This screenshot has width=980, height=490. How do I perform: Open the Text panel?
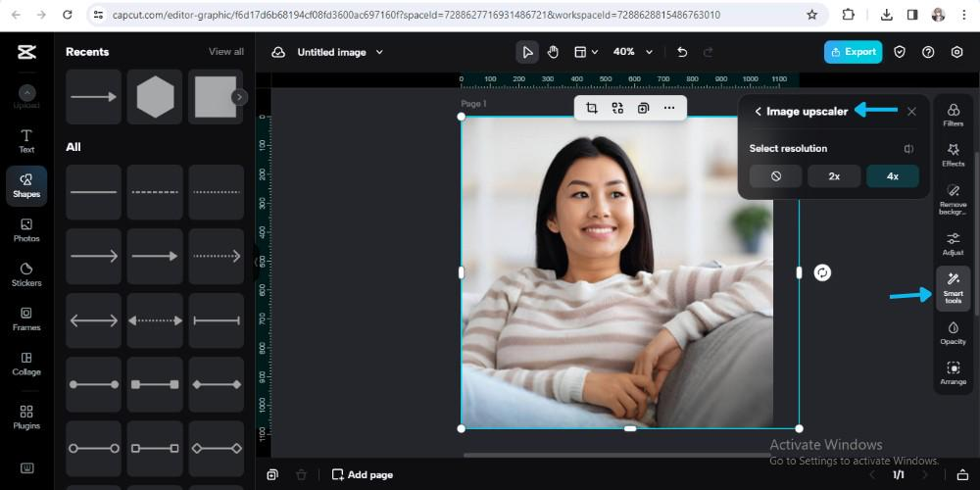click(26, 141)
